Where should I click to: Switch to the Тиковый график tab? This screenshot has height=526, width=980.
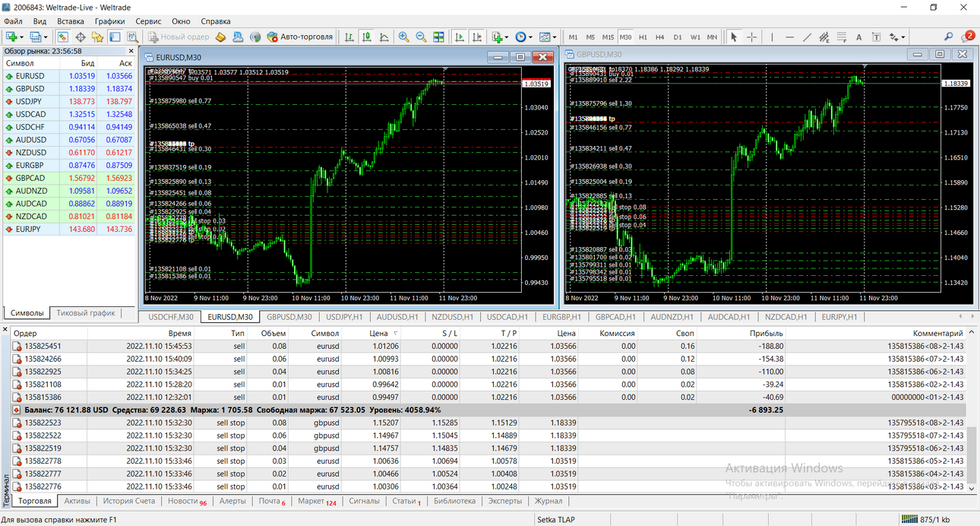click(x=86, y=312)
